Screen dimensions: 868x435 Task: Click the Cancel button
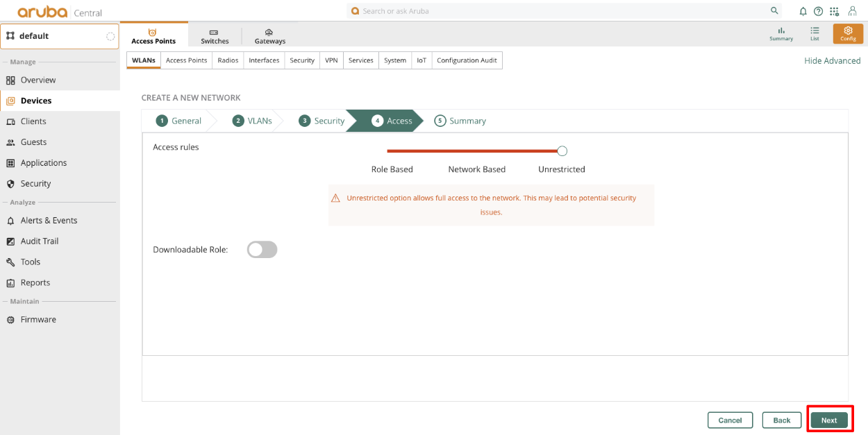click(730, 420)
